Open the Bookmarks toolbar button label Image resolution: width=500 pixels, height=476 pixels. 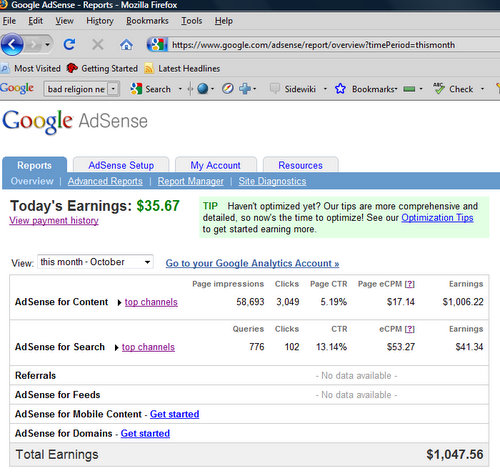pos(374,89)
